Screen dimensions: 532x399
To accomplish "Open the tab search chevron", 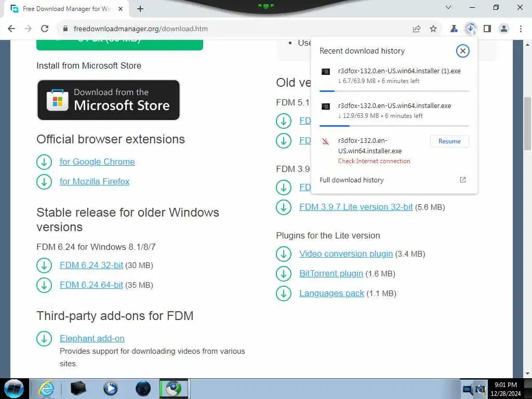I will (448, 7).
